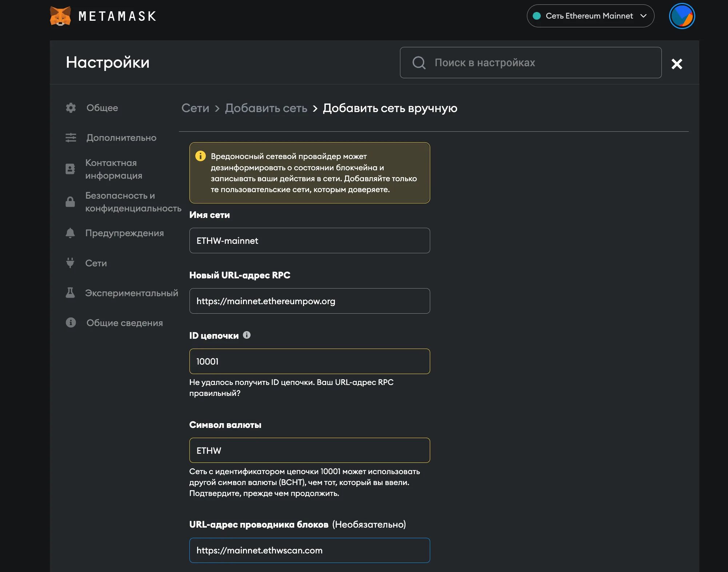Open Общее settings section

click(x=102, y=108)
